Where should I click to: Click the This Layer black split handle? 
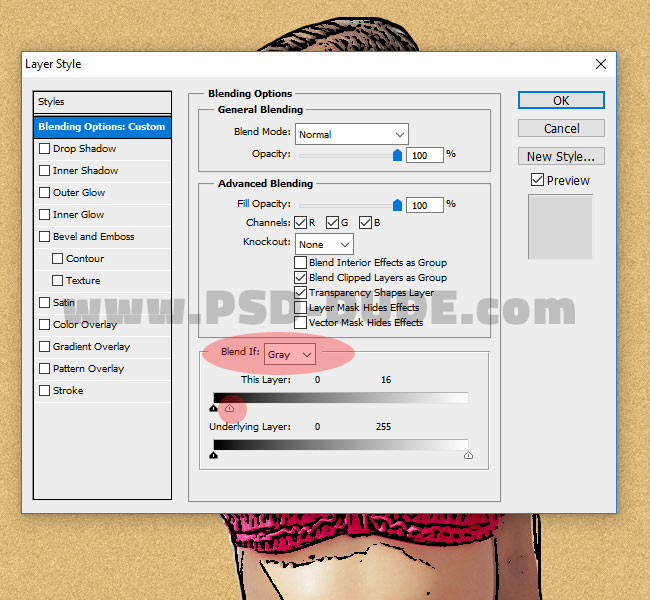click(x=213, y=408)
